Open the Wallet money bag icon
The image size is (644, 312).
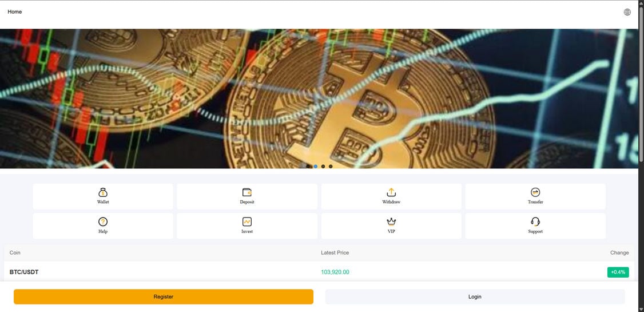(103, 192)
